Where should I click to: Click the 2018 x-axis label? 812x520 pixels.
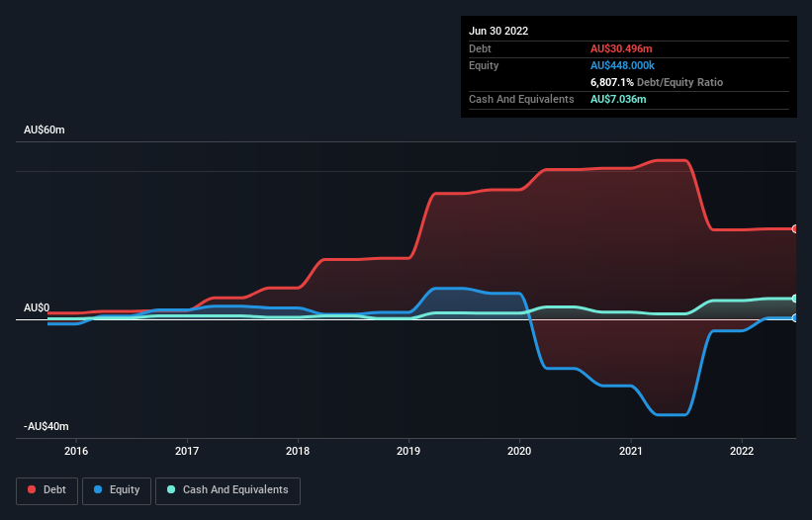[298, 451]
